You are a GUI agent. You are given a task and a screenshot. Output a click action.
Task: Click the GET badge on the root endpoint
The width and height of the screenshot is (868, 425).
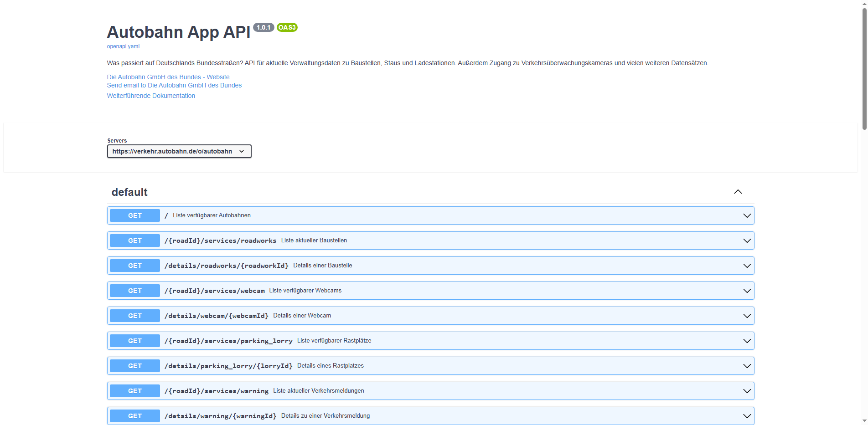coord(134,215)
